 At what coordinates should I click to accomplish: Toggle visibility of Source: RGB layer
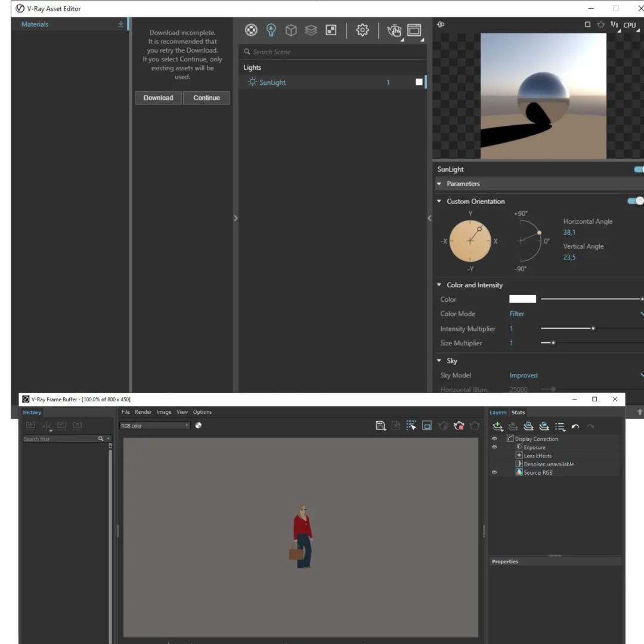tap(494, 472)
